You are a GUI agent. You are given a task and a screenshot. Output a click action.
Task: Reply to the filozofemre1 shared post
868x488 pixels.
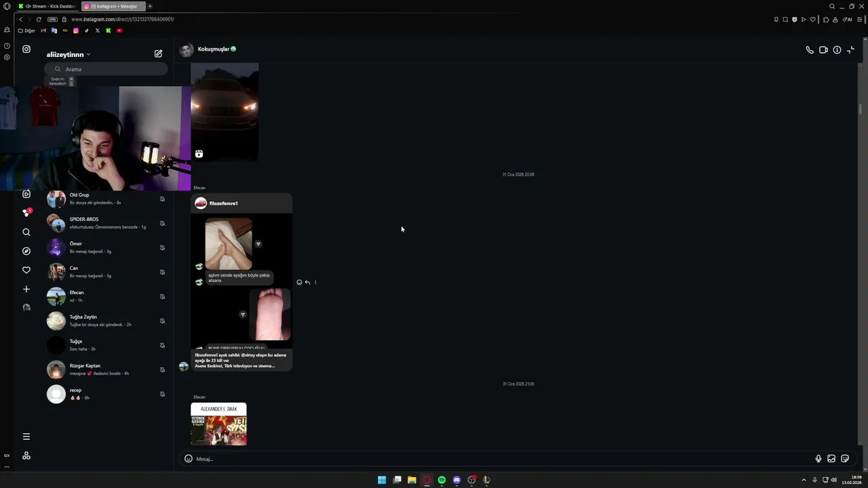[x=307, y=283]
